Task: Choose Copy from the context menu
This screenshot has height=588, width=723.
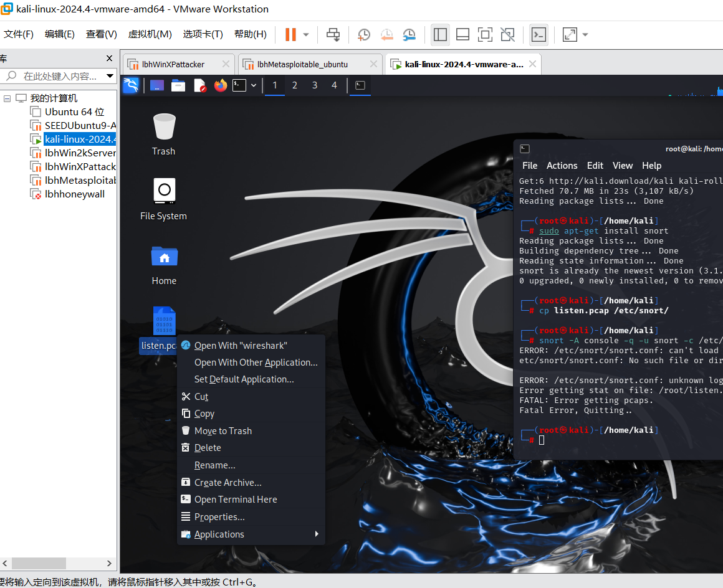Action: 251,414
